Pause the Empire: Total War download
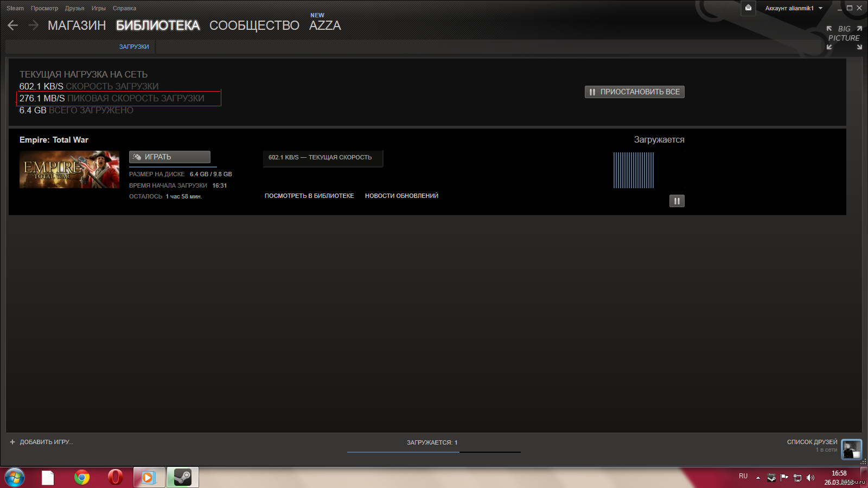The image size is (868, 488). [x=676, y=201]
